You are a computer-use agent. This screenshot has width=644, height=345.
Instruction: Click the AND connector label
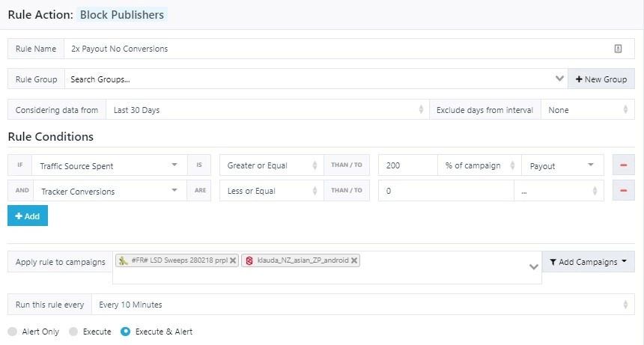tap(22, 190)
